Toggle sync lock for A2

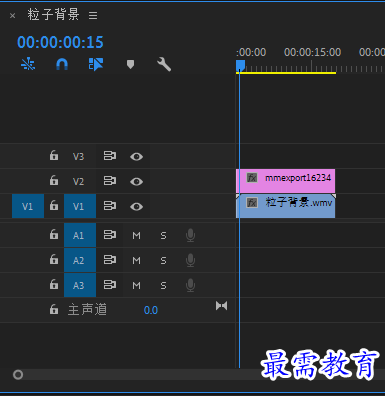110,259
